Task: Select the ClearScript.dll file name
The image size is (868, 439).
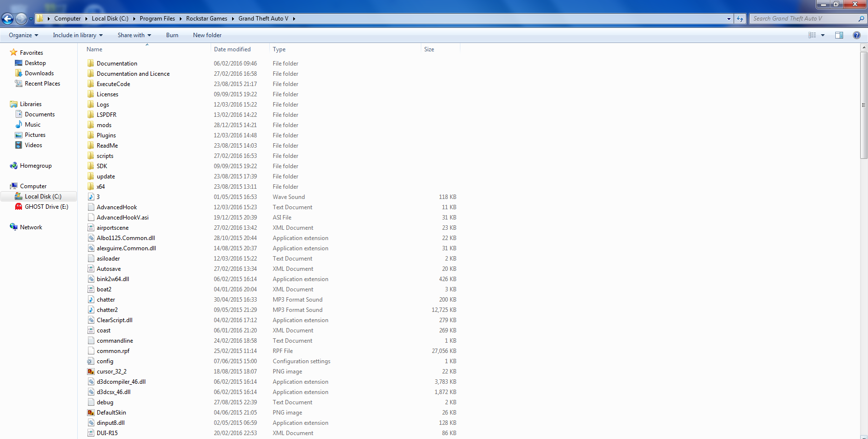Action: tap(114, 320)
